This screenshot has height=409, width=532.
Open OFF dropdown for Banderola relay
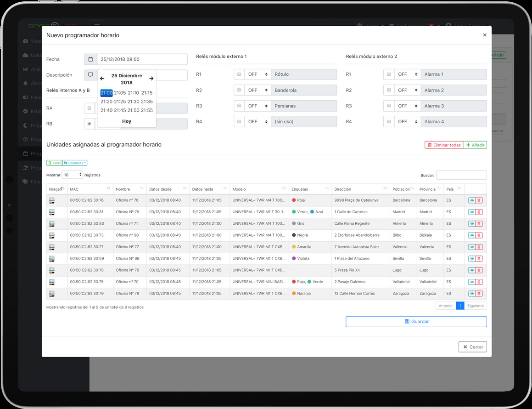point(258,90)
